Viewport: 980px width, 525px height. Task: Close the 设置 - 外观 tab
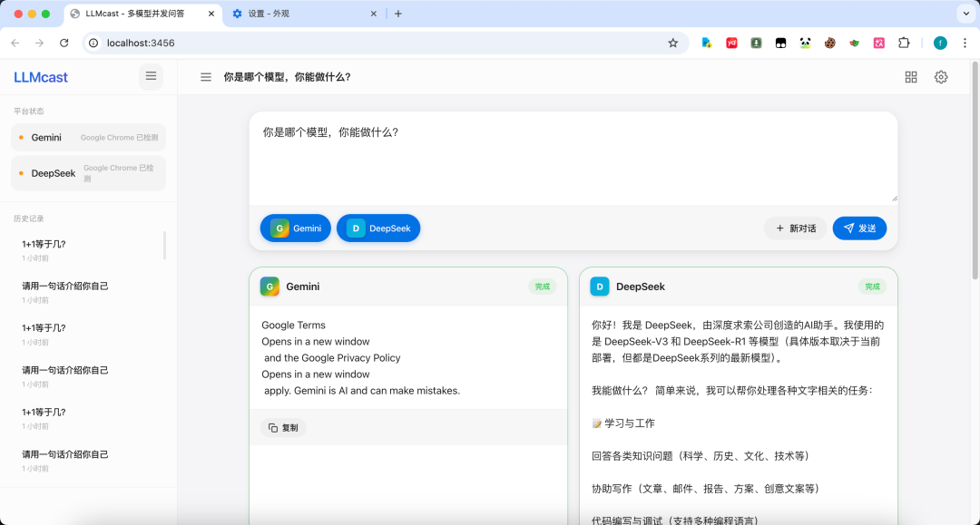[374, 14]
